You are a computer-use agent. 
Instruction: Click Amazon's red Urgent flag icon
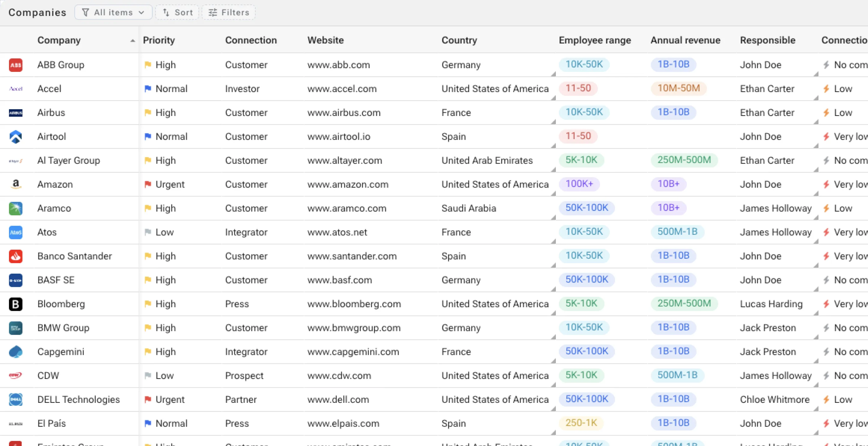pos(148,184)
